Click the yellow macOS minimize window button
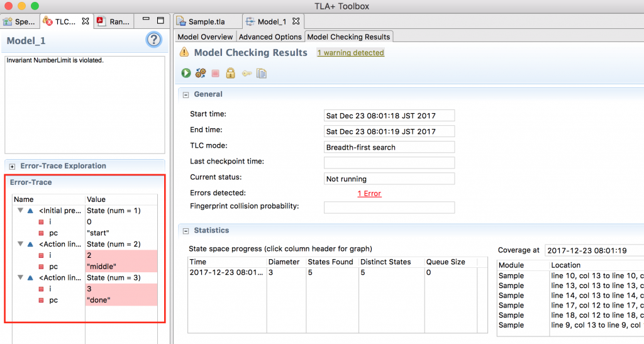 point(22,6)
